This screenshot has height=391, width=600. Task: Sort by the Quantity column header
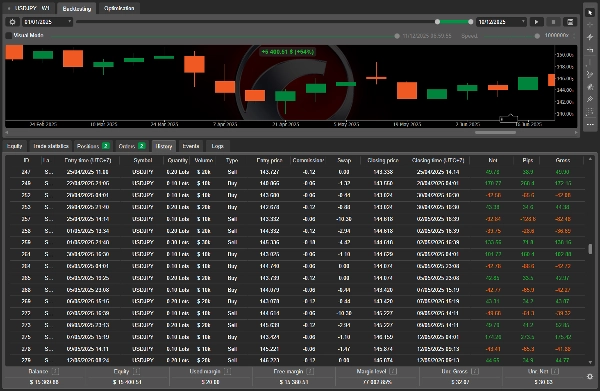[x=178, y=160]
